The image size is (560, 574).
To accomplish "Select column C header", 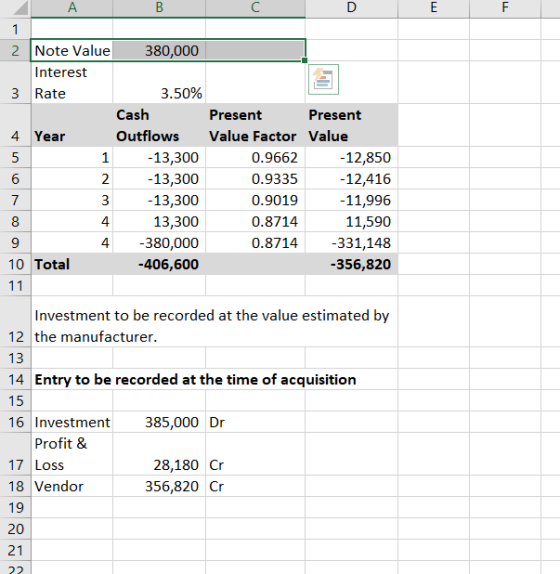I will tap(255, 8).
